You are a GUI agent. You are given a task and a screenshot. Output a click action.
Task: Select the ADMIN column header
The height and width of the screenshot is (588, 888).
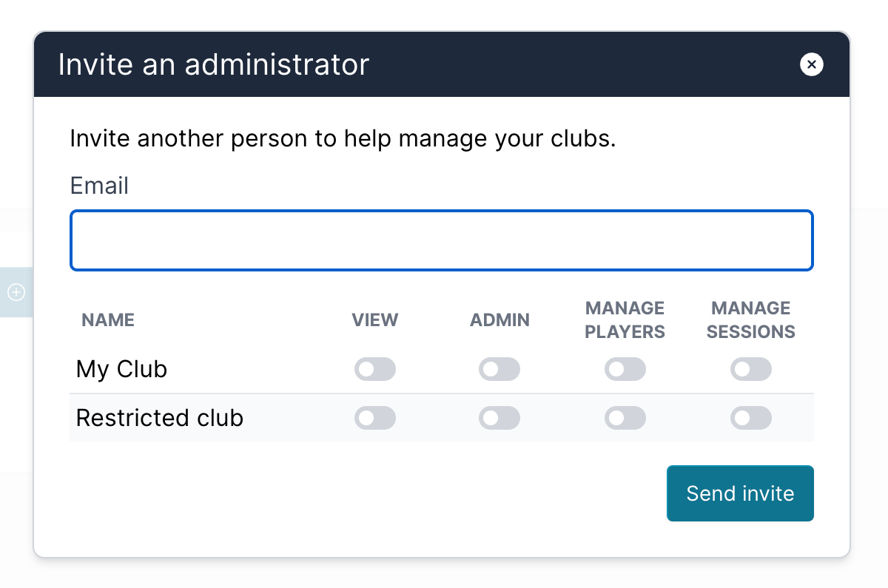(500, 320)
